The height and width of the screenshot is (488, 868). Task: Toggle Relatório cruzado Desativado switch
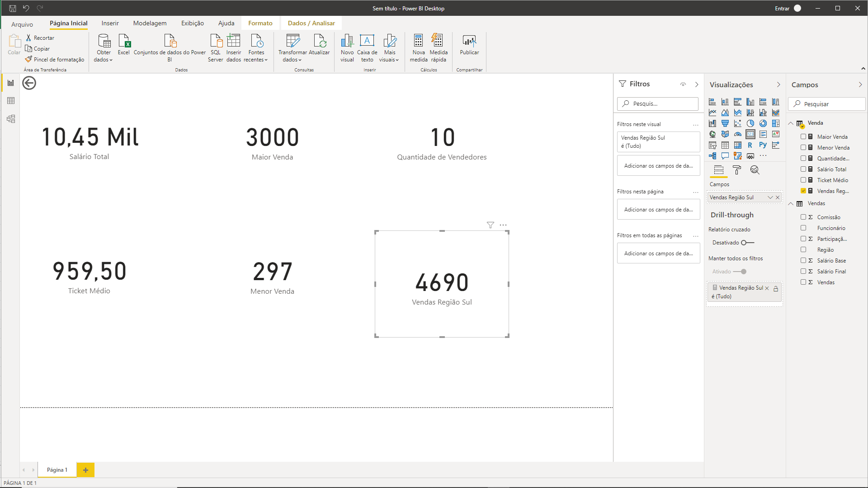click(747, 243)
